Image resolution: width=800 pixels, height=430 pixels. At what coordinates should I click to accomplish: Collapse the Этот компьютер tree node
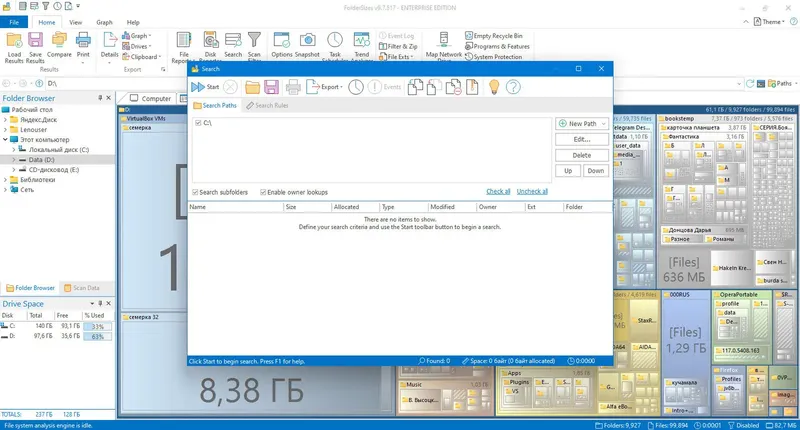click(6, 140)
